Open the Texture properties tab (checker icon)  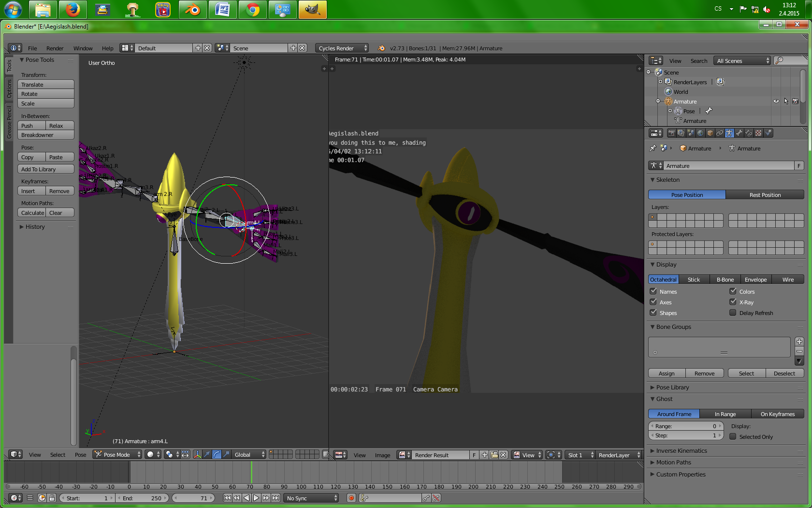click(758, 133)
